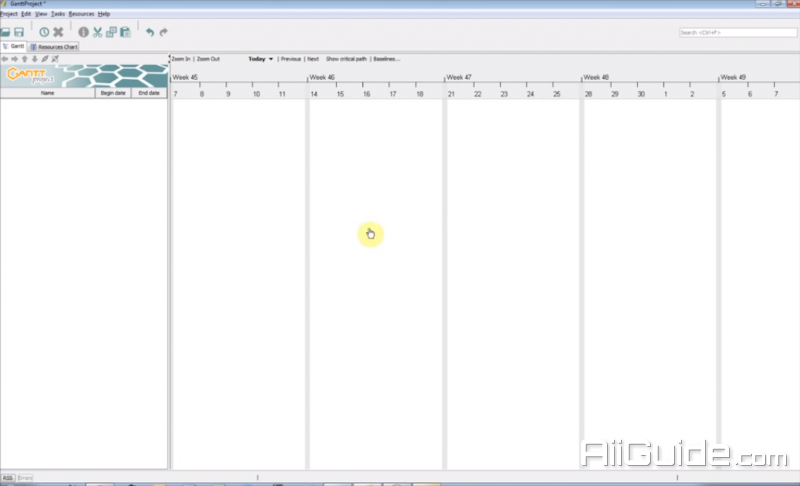Click the Errors status bar button
This screenshot has height=486, width=800.
[x=25, y=478]
